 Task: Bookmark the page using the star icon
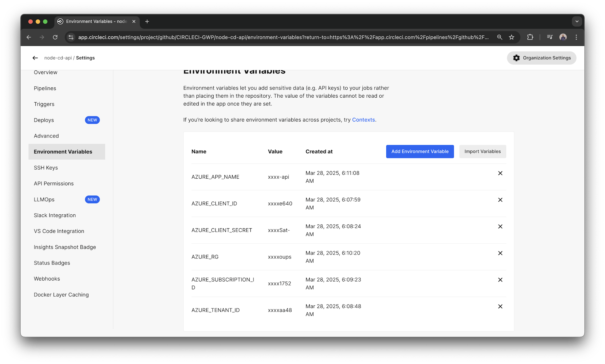point(512,37)
